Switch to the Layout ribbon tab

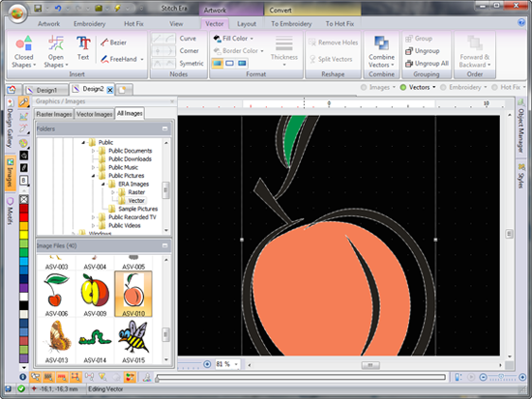[247, 24]
